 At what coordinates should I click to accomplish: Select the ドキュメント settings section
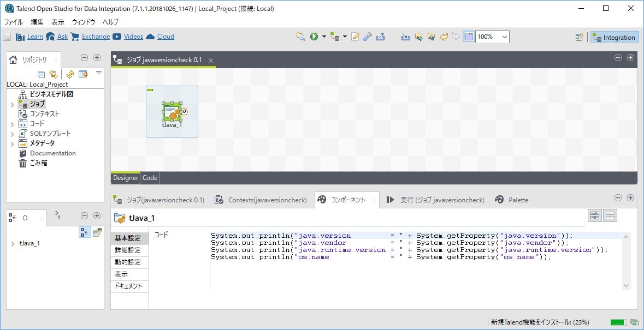(x=130, y=286)
